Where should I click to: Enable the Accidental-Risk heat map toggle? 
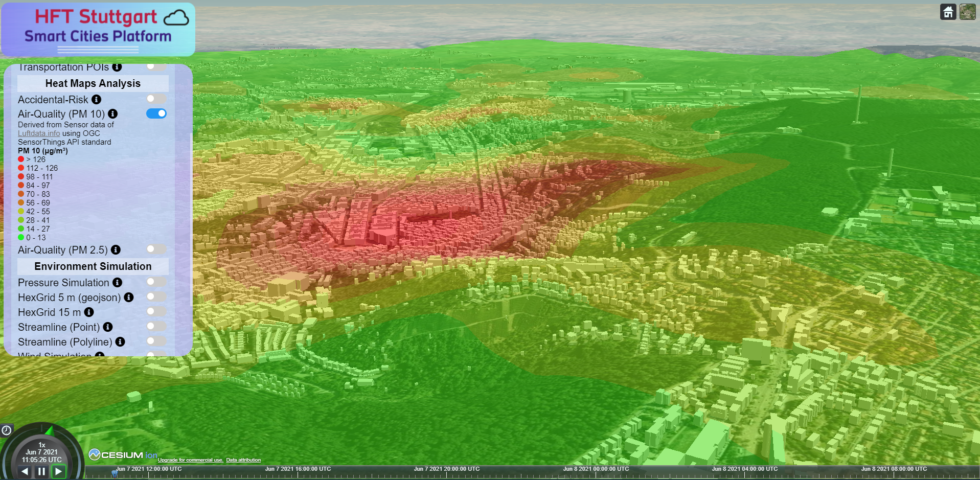156,99
